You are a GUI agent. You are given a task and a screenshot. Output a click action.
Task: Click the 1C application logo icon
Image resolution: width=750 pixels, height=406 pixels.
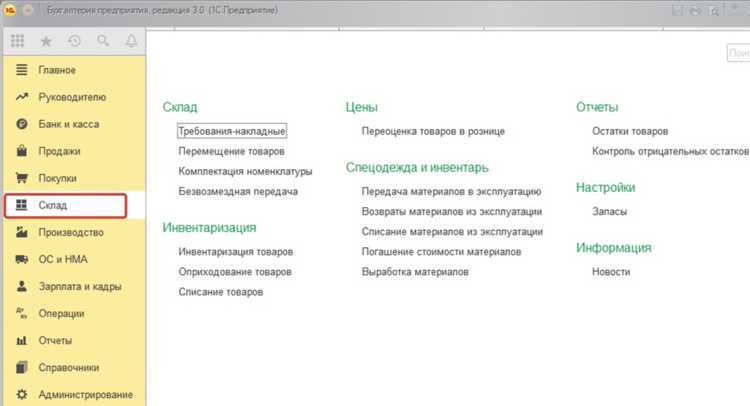tap(10, 10)
